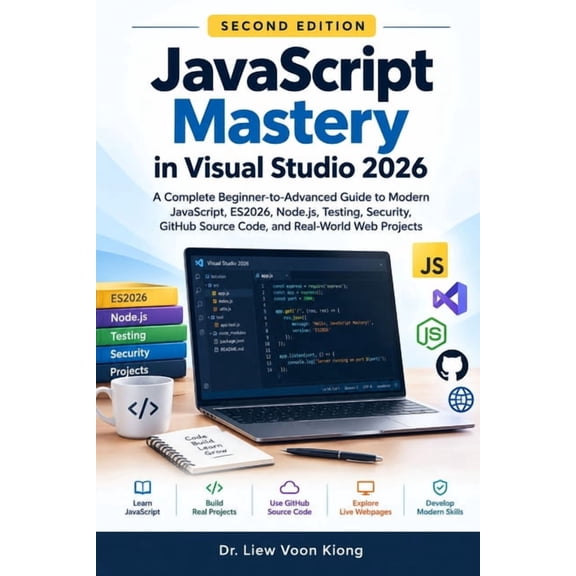
Task: Click the pen lying on the desk
Action: point(332,454)
